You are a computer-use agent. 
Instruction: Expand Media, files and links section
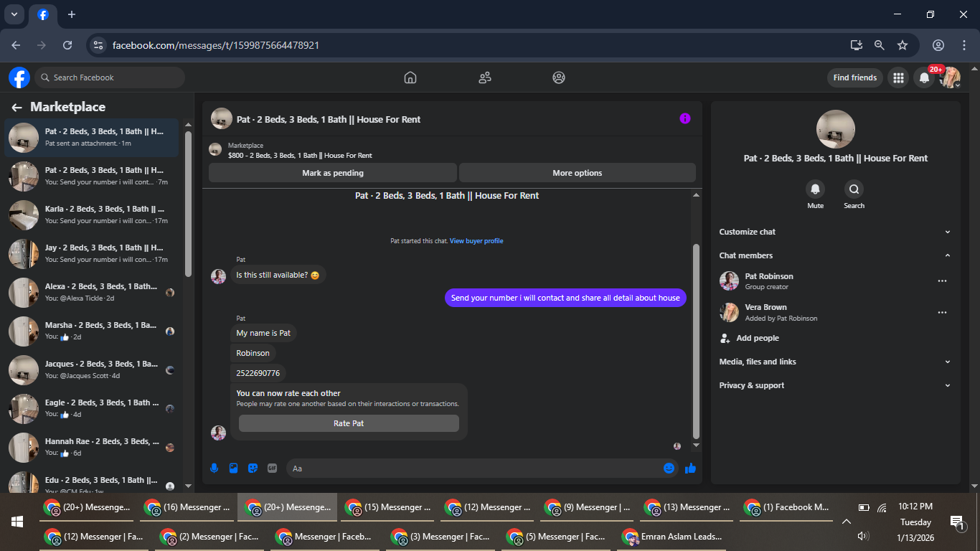835,362
